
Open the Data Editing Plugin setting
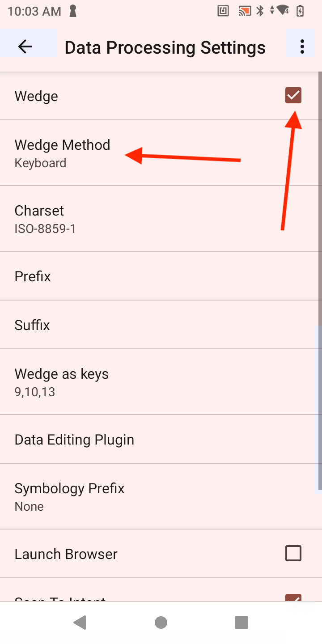[x=74, y=440]
